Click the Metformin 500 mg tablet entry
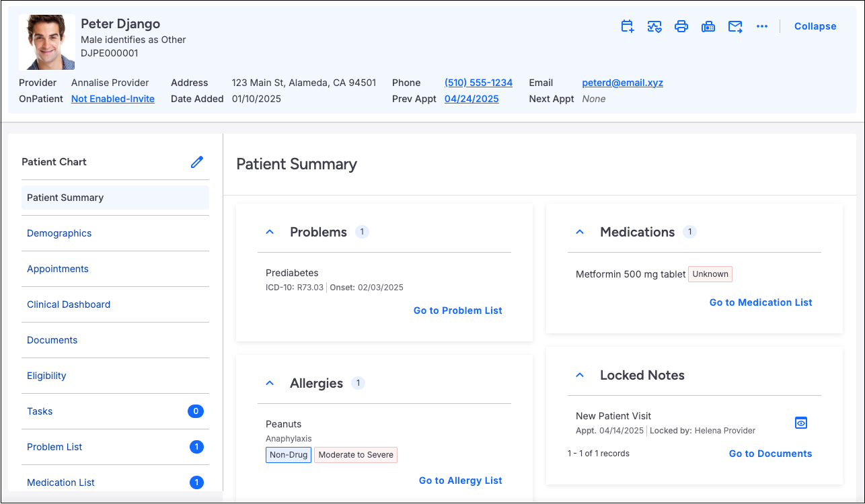 [631, 274]
